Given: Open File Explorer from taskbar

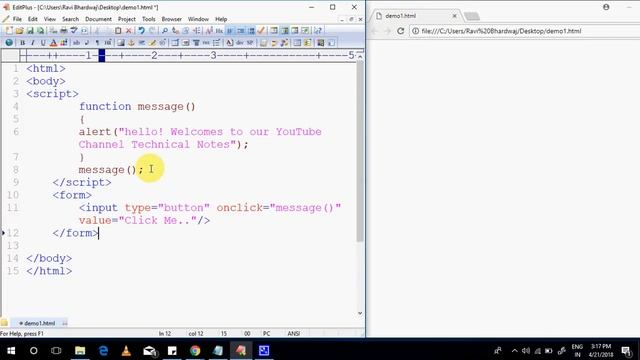Looking at the screenshot, I should pos(80,350).
